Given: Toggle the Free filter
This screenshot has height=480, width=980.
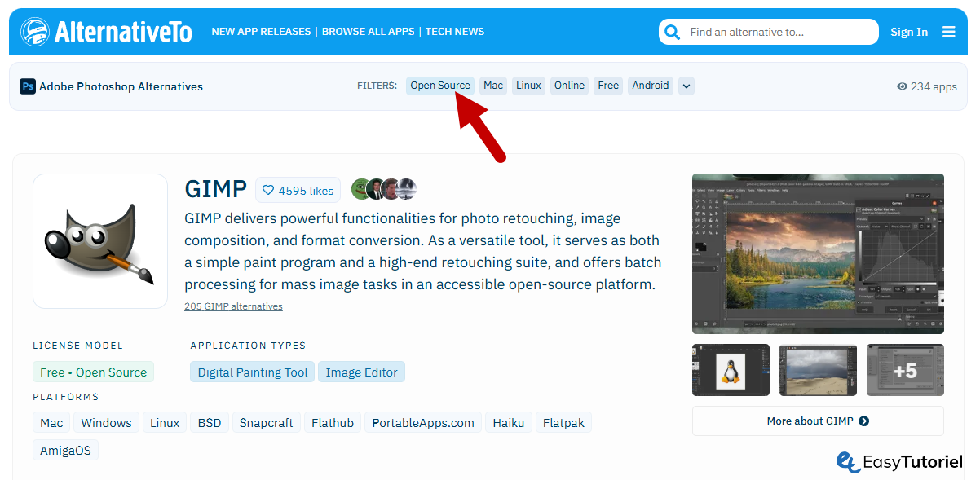Looking at the screenshot, I should [608, 86].
